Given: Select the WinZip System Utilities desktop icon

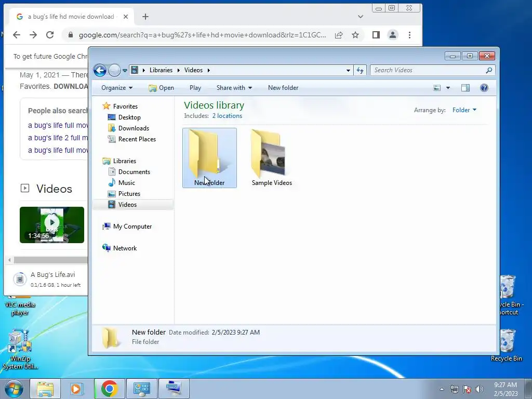Looking at the screenshot, I should pos(20,350).
